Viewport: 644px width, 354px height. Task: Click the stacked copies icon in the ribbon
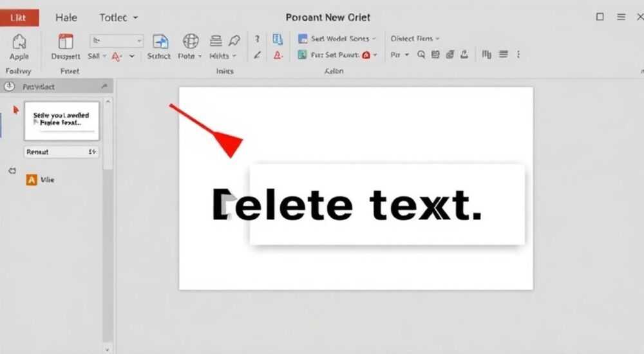(450, 54)
